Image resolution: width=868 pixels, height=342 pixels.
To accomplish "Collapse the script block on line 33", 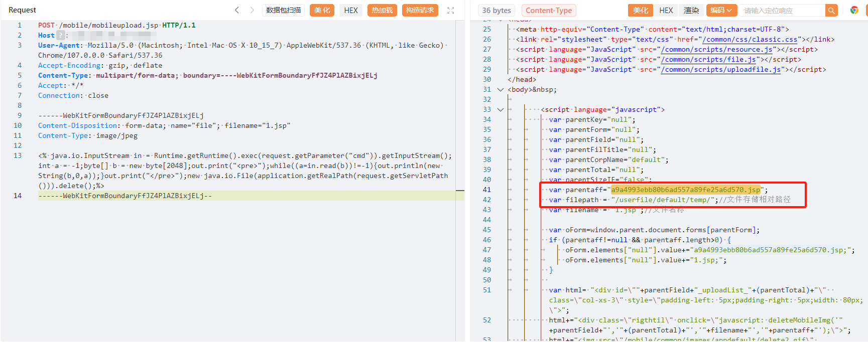I will pos(500,110).
